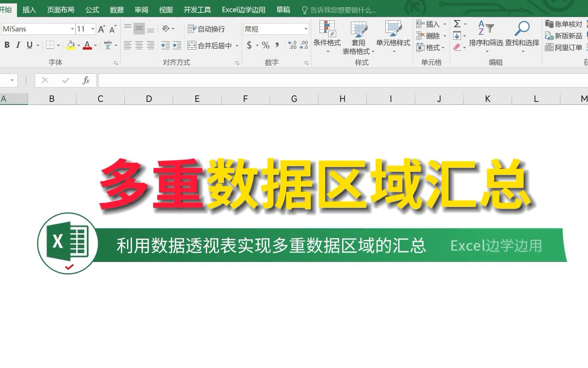Open 单元格样式 cell styles
Viewport: 588px width, 368px height.
(393, 37)
